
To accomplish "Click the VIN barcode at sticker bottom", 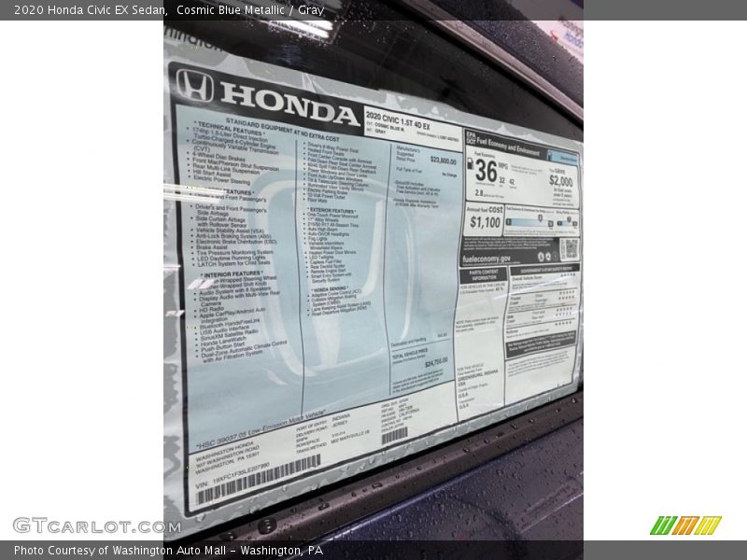I will point(260,479).
